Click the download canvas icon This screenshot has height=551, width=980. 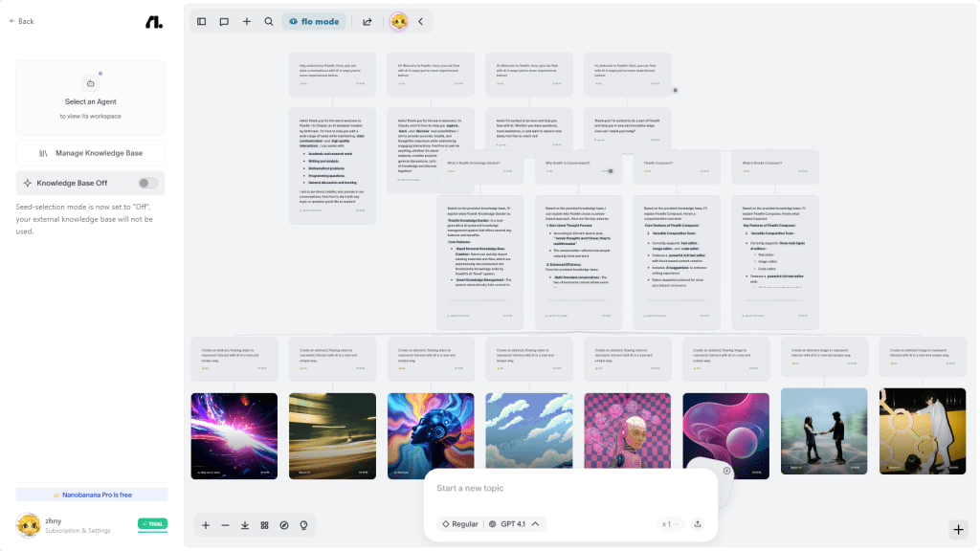tap(245, 525)
